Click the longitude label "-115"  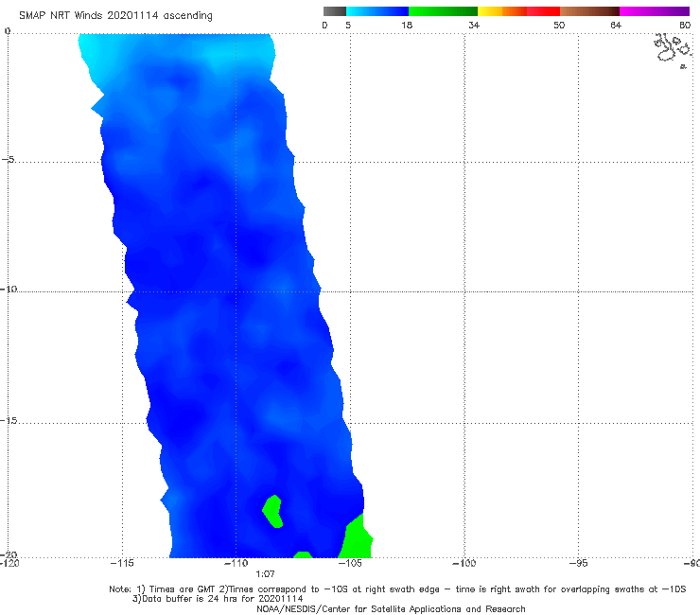122,563
